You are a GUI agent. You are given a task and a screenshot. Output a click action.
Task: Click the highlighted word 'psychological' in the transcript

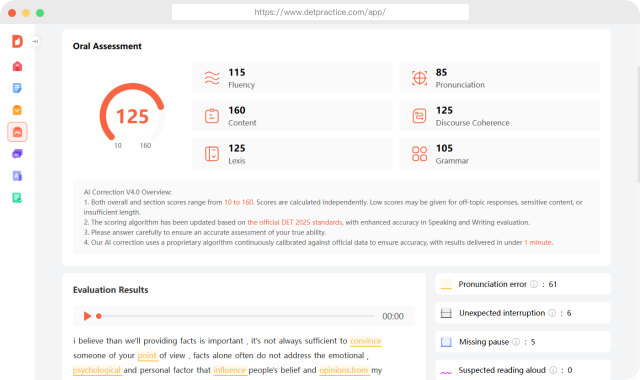tap(97, 371)
